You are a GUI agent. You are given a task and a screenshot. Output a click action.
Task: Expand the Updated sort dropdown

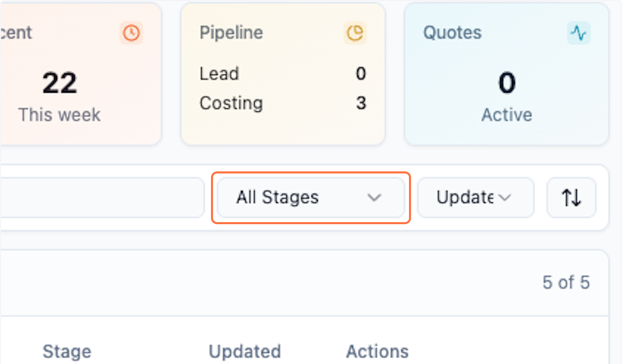pyautogui.click(x=475, y=197)
